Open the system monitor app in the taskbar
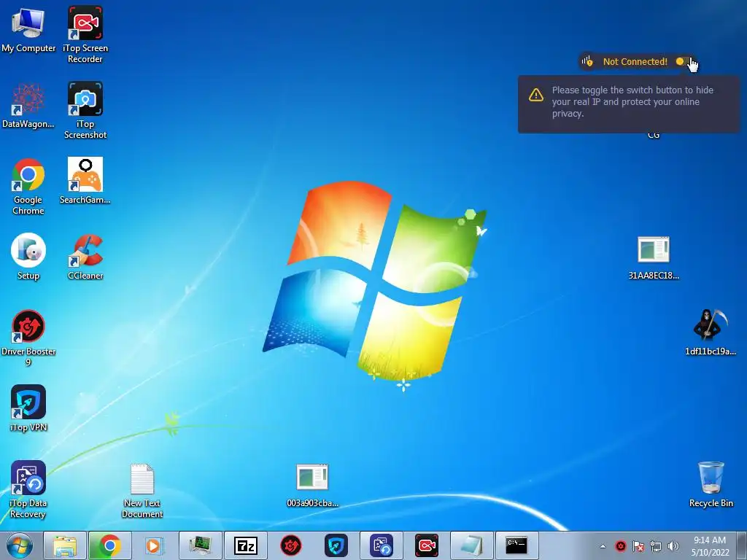 [201, 545]
